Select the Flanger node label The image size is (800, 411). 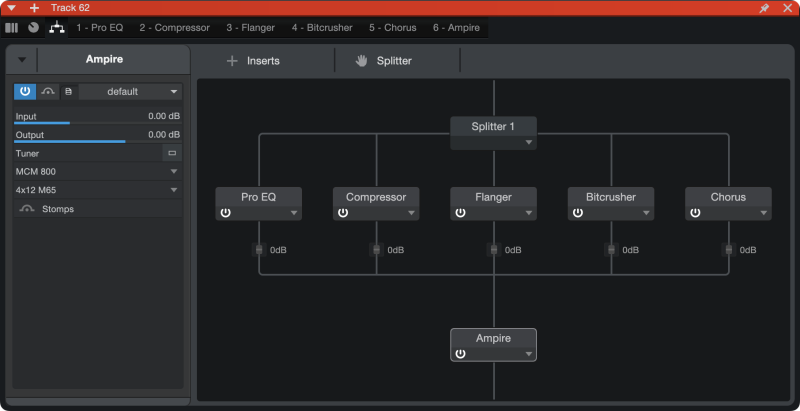[493, 197]
